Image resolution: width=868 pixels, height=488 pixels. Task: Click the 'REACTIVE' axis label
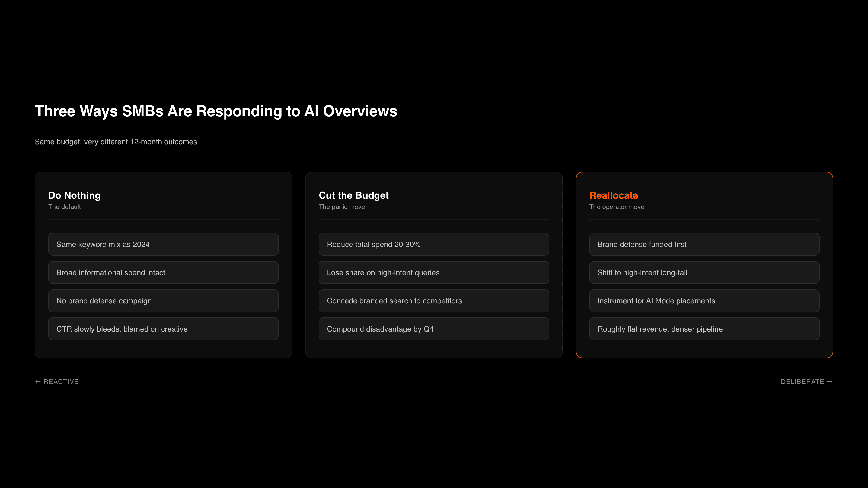(61, 381)
